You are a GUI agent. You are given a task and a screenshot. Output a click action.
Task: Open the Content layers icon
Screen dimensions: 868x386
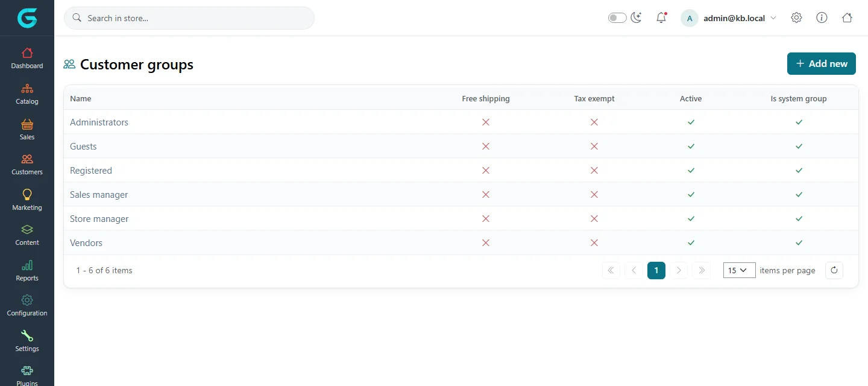(27, 230)
